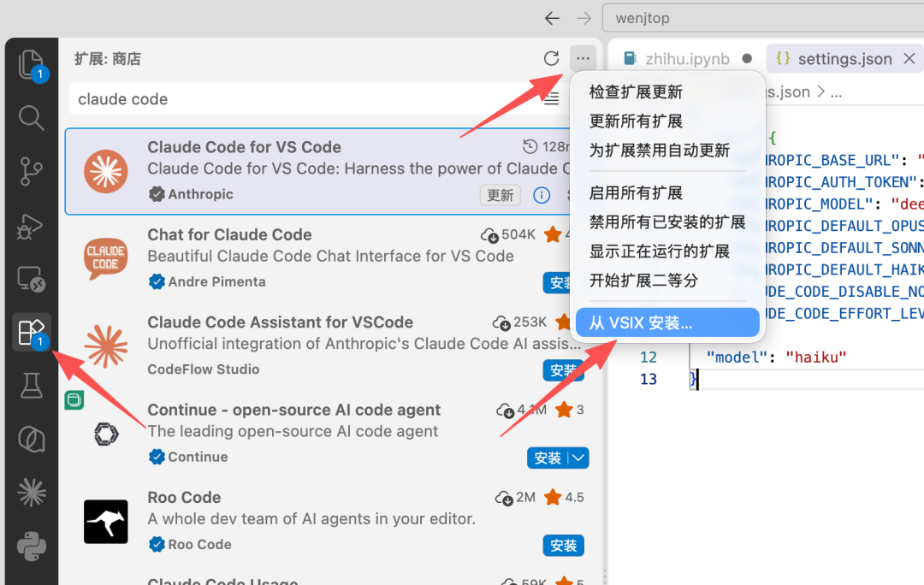Select 启用所有扩展 menu entry

click(x=667, y=192)
